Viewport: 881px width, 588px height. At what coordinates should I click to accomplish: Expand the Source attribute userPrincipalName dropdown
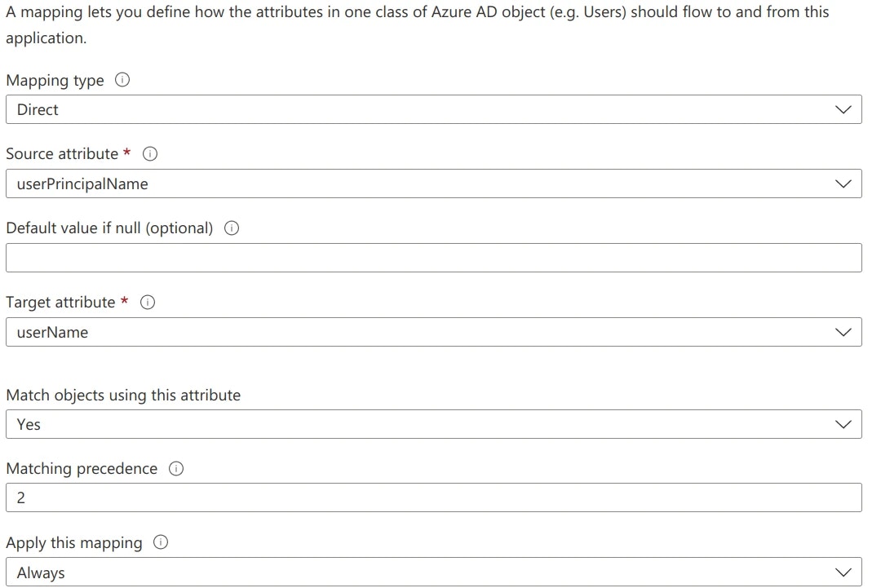[432, 184]
